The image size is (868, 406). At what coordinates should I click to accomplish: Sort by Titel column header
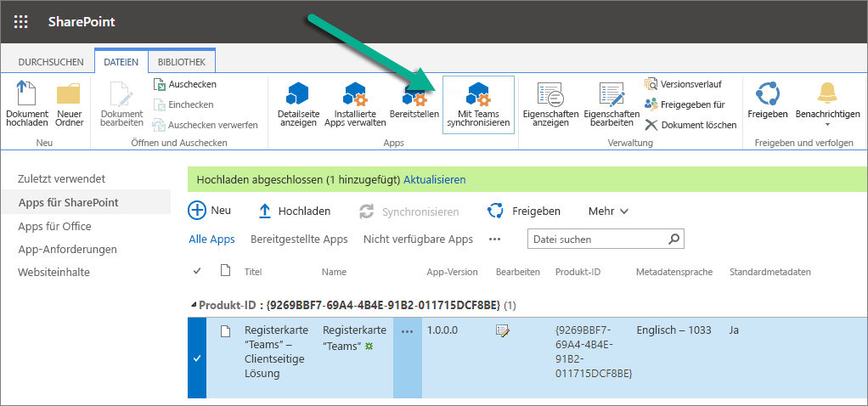[x=253, y=272]
